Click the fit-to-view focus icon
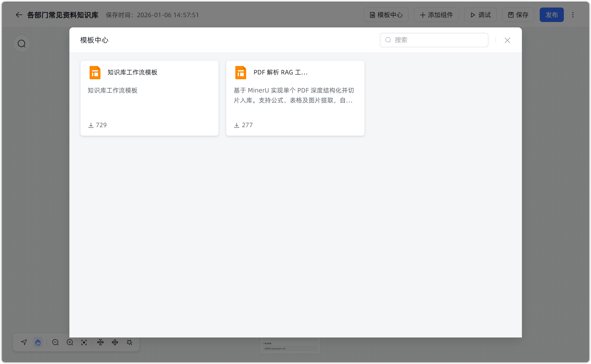Image resolution: width=591 pixels, height=364 pixels. click(x=84, y=342)
